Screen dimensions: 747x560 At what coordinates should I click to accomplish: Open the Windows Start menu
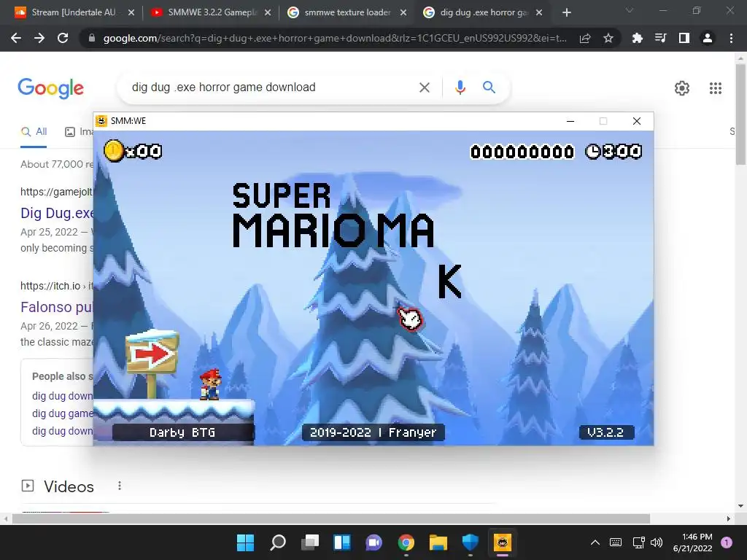(x=245, y=542)
